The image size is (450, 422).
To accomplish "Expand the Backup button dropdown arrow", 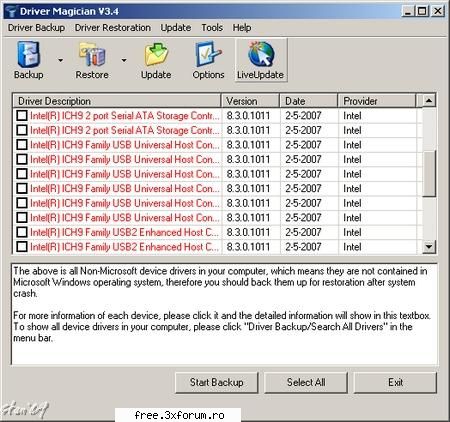I will click(60, 60).
